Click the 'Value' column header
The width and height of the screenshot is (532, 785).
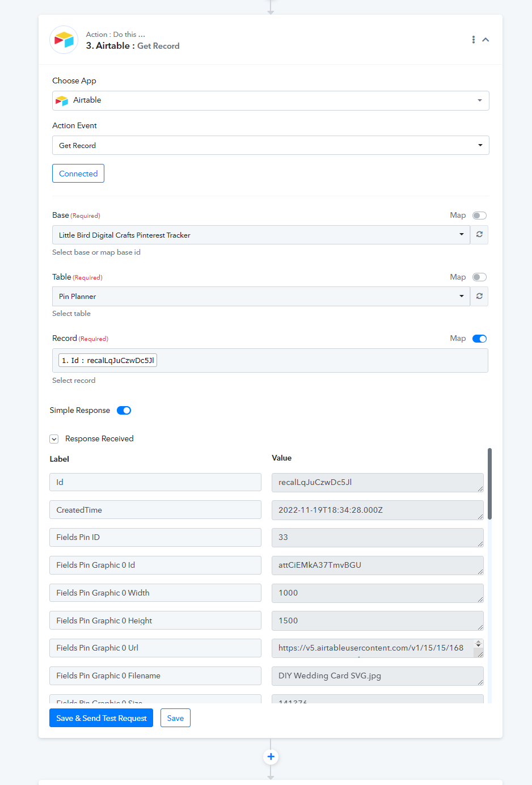tap(282, 458)
